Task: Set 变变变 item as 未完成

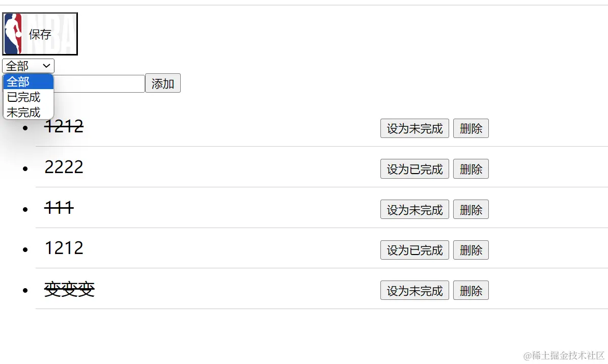Action: [x=414, y=291]
